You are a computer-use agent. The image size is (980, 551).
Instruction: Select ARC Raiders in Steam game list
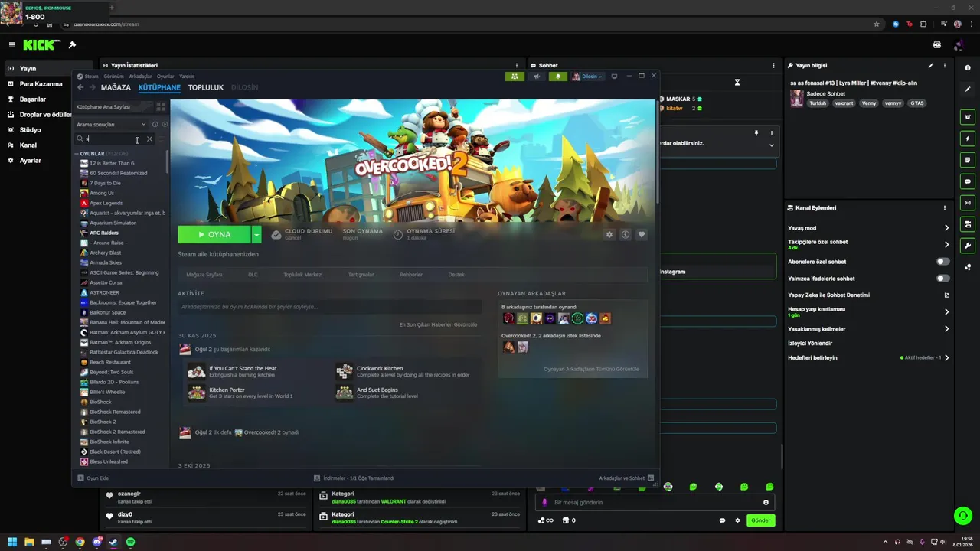104,233
